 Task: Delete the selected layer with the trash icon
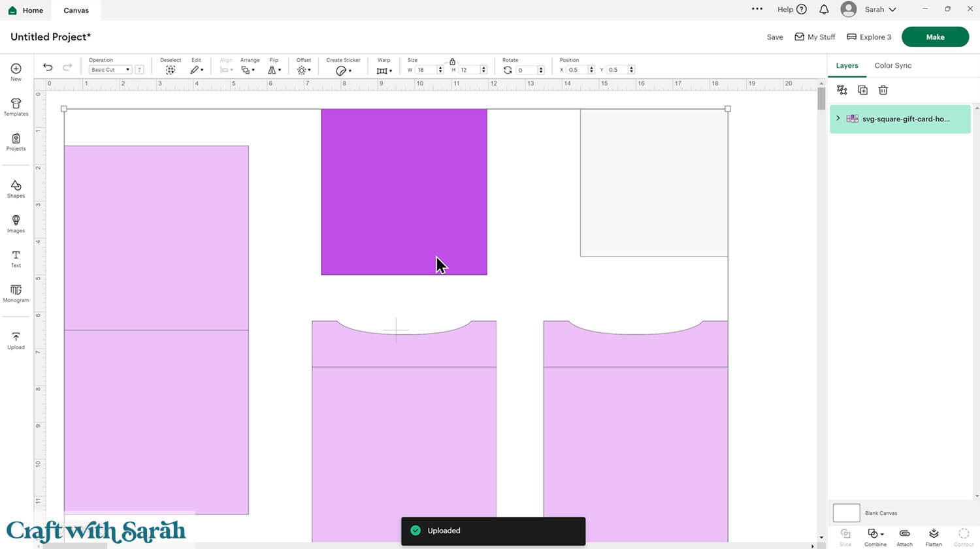[x=883, y=90]
